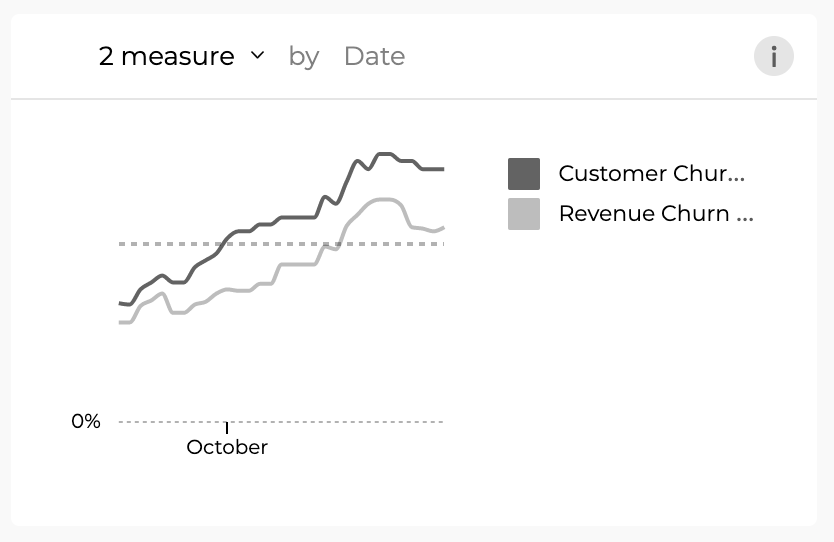
Task: Click the peak of the Revenue Churn line
Action: pos(385,199)
